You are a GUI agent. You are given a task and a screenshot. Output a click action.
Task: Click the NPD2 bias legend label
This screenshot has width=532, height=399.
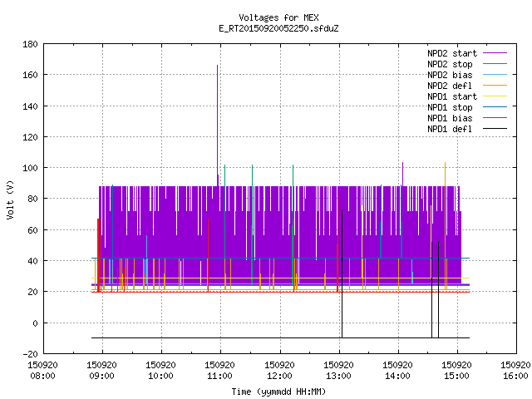click(450, 75)
